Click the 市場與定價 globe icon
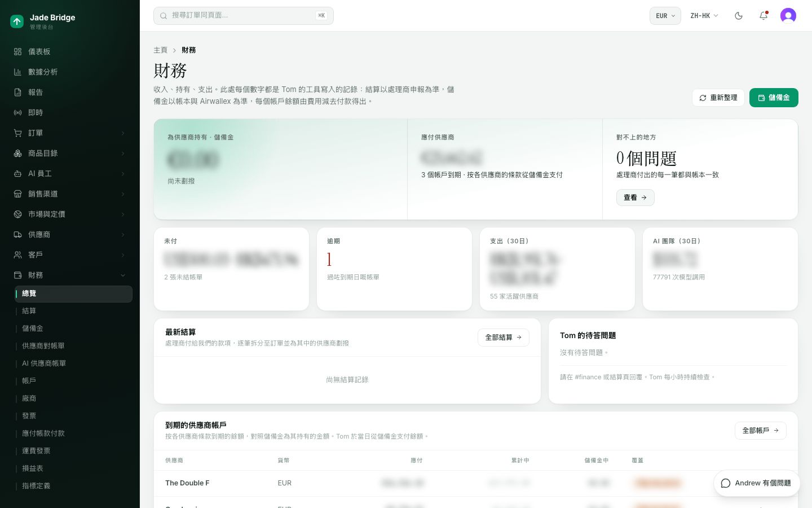812x508 pixels. [x=17, y=214]
